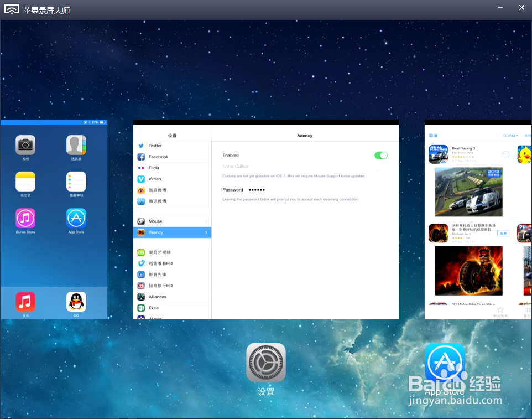Open the Camera app icon
The height and width of the screenshot is (419, 532).
(x=25, y=145)
